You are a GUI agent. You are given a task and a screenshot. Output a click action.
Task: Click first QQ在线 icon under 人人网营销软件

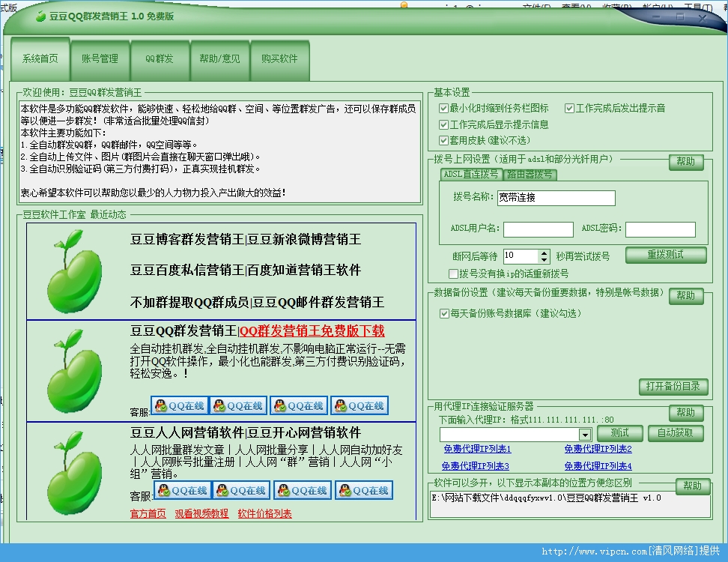coord(183,491)
